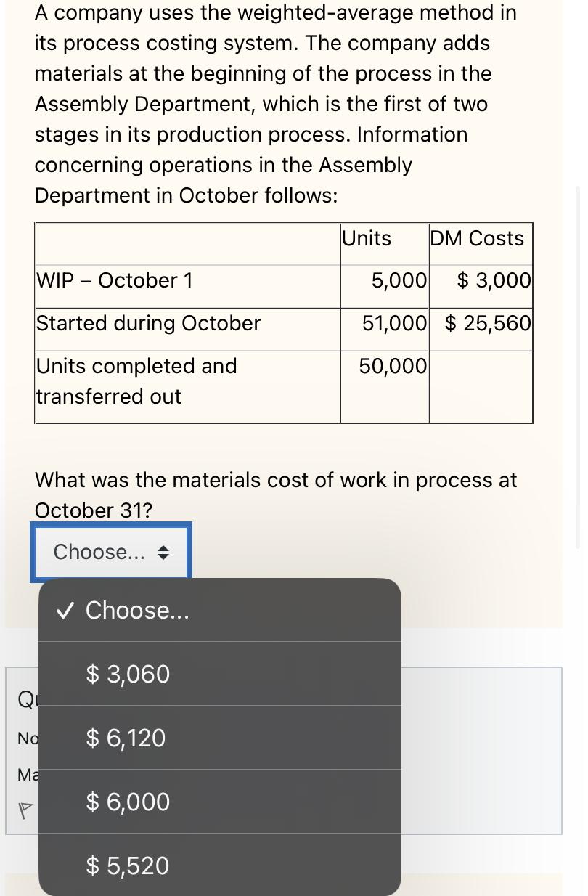The width and height of the screenshot is (588, 896).
Task: Click the DM Costs column header
Action: (x=477, y=237)
